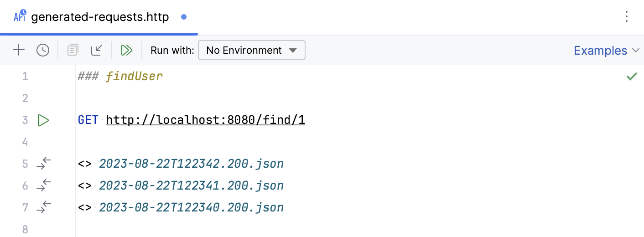
Task: Click the convert to cURL copy icon
Action: pos(73,50)
